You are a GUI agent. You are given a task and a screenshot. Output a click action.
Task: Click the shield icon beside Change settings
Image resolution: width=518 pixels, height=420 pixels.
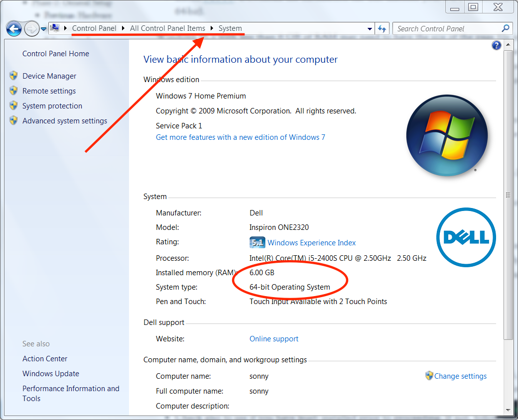429,376
